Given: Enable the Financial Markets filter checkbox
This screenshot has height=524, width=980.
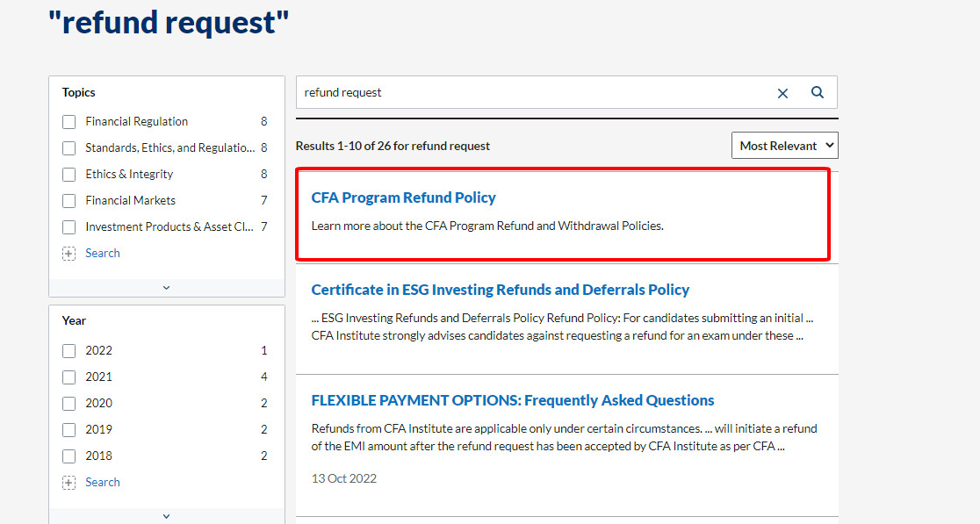Looking at the screenshot, I should (68, 200).
